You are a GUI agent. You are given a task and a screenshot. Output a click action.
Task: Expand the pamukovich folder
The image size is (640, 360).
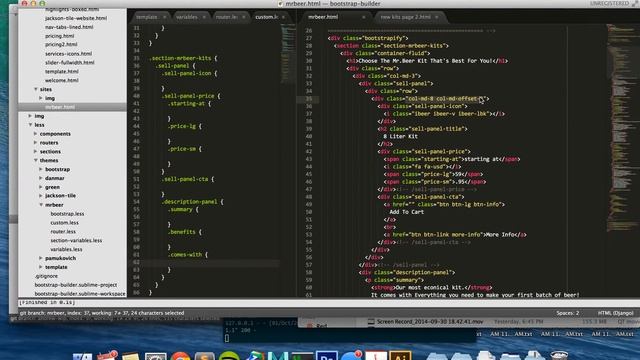[x=41, y=258]
